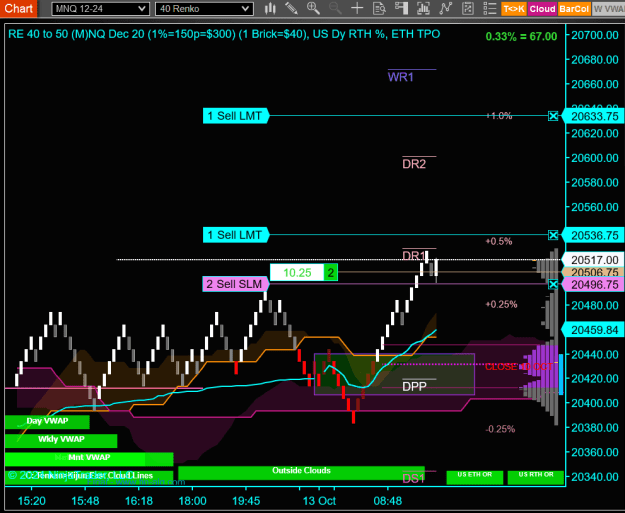The height and width of the screenshot is (513, 625).
Task: Click the DR2 pivot label
Action: [414, 164]
